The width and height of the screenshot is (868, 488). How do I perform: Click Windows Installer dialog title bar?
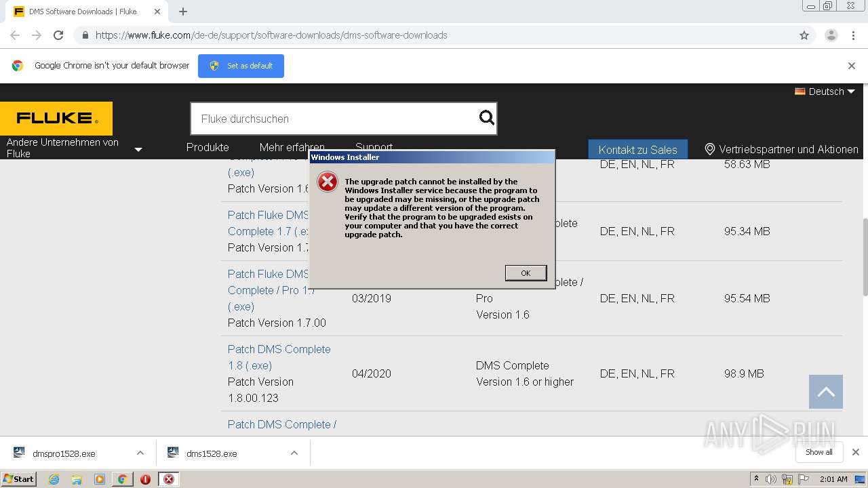pos(432,157)
